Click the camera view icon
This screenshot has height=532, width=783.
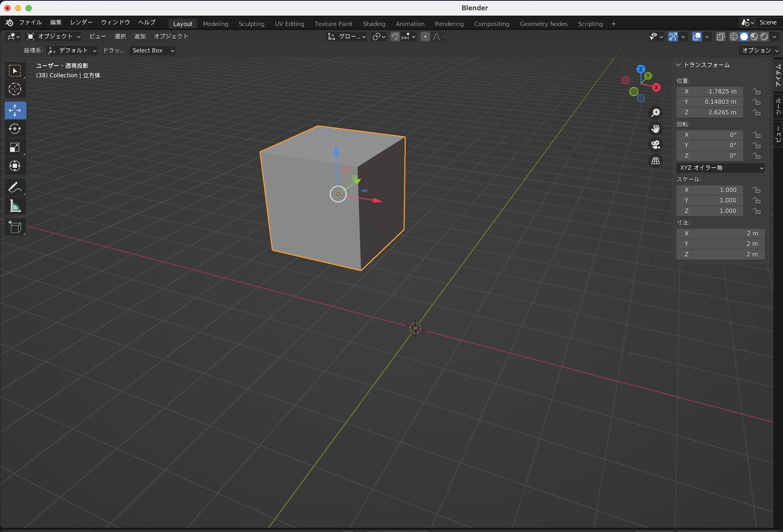655,145
